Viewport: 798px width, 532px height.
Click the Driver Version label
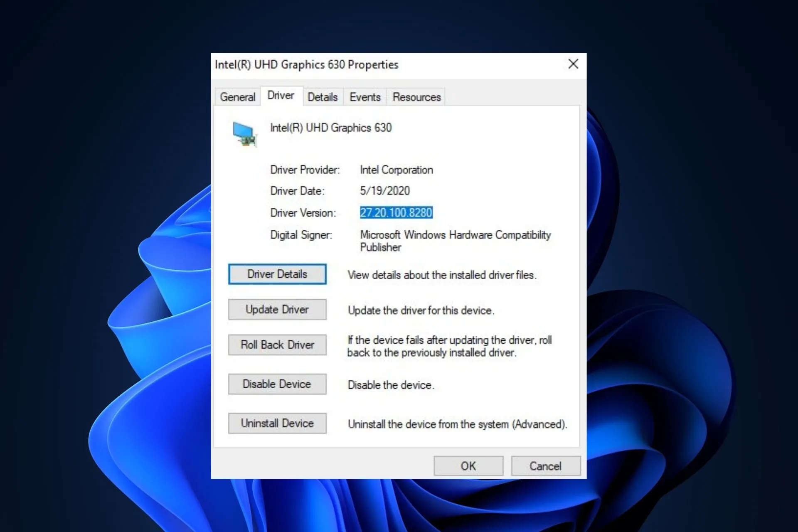coord(303,213)
